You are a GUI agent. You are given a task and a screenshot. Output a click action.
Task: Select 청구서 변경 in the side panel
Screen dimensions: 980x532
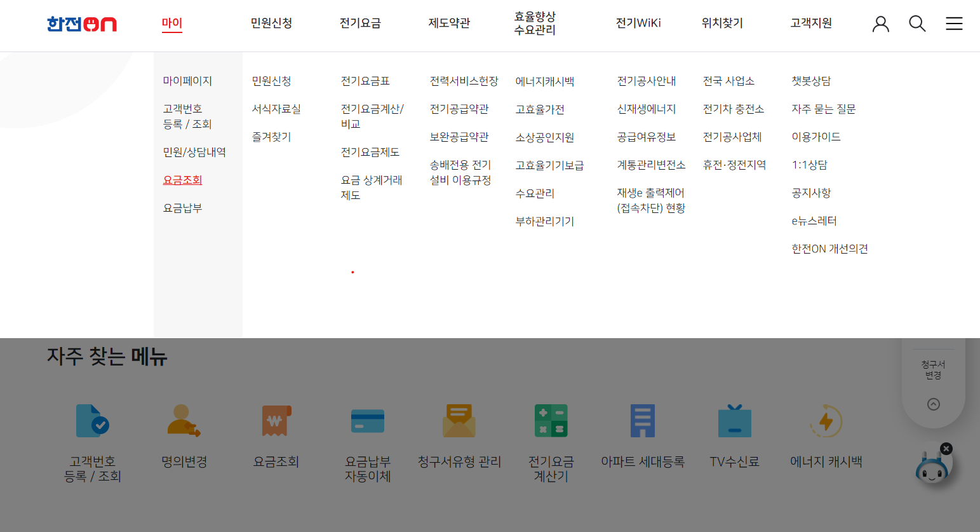(x=934, y=370)
